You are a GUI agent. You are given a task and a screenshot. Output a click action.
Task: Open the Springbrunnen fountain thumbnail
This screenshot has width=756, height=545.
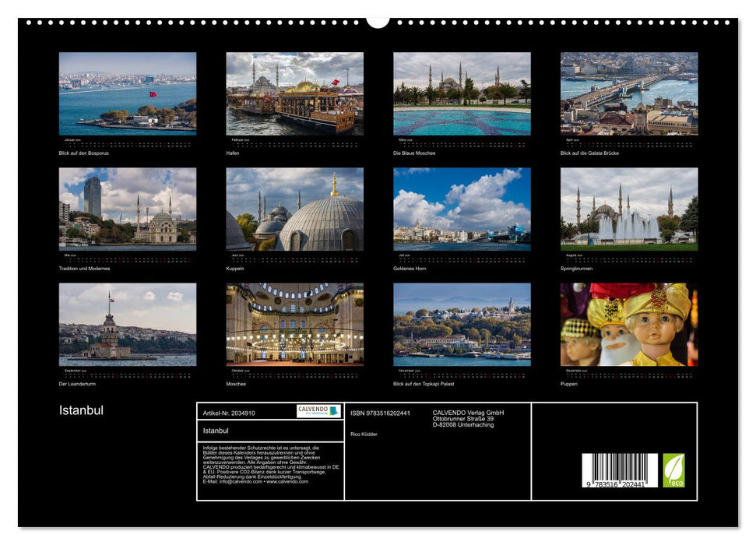628,209
